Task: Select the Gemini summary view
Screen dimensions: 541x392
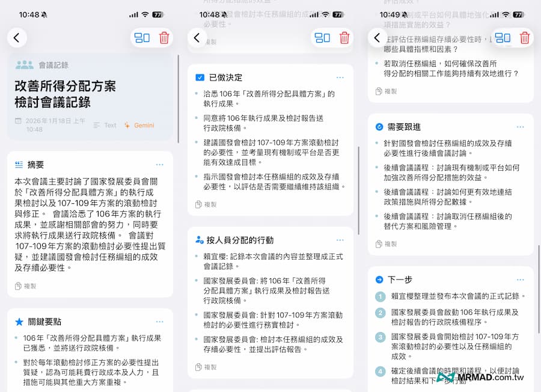Action: point(143,126)
